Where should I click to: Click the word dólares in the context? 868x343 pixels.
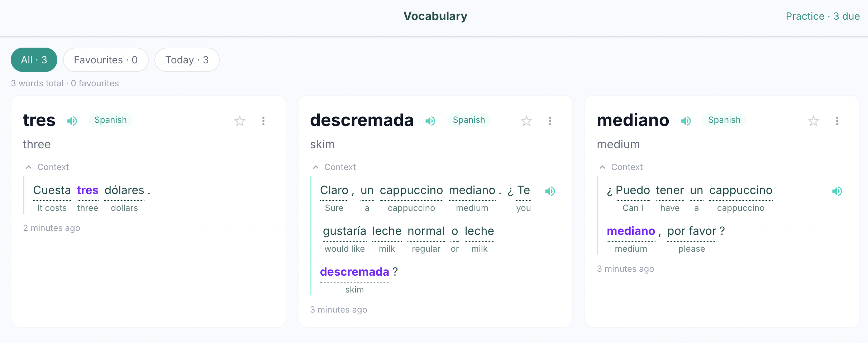(x=124, y=190)
